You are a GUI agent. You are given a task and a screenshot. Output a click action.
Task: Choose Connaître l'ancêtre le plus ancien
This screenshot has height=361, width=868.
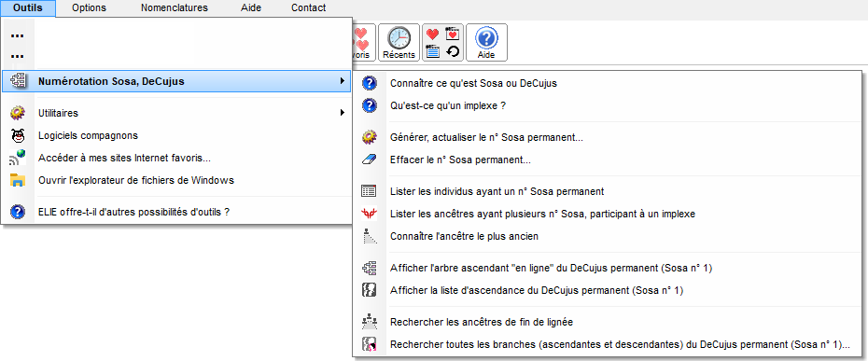coord(607,236)
